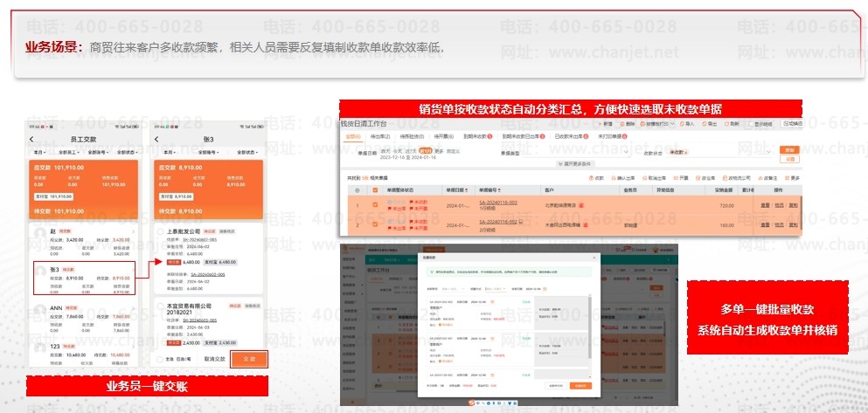Expand the 全部员工 filter dropdown
Screen dimensions: 868x413
tap(69, 153)
